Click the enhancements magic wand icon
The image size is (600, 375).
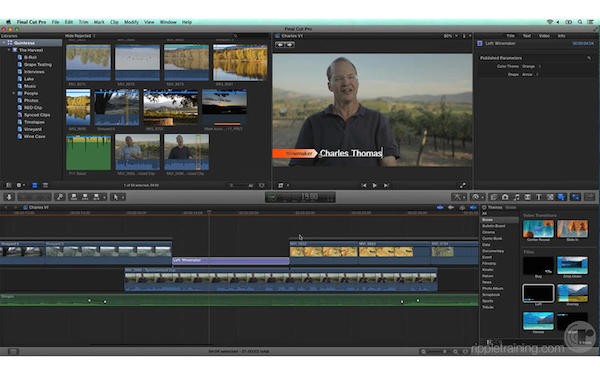point(457,197)
